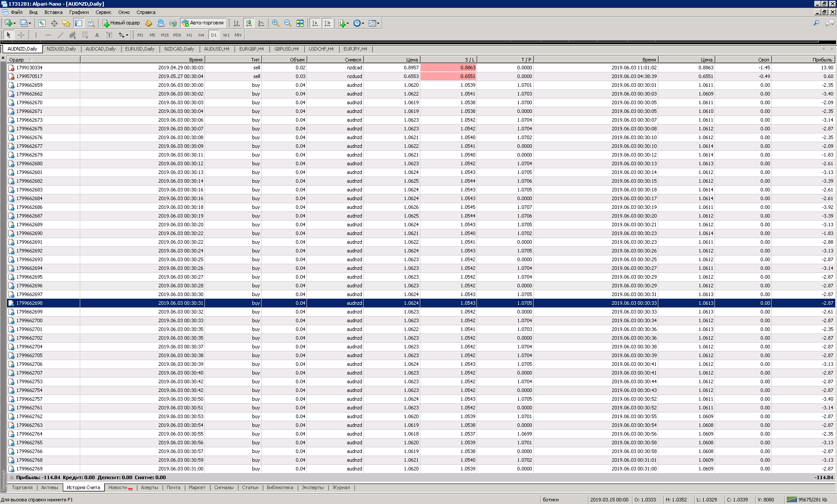Expand the Arrows tool dropdown arrow
This screenshot has width=837, height=504.
[x=127, y=35]
